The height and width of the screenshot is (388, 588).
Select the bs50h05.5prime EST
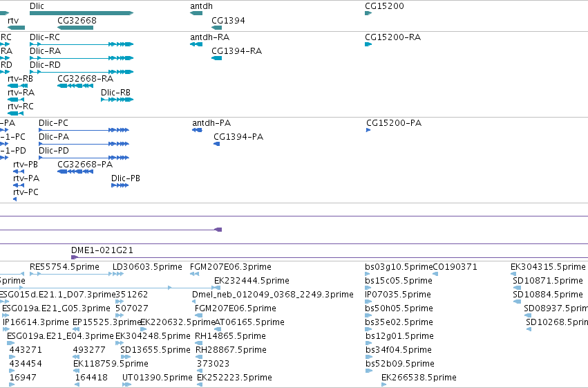368,315
